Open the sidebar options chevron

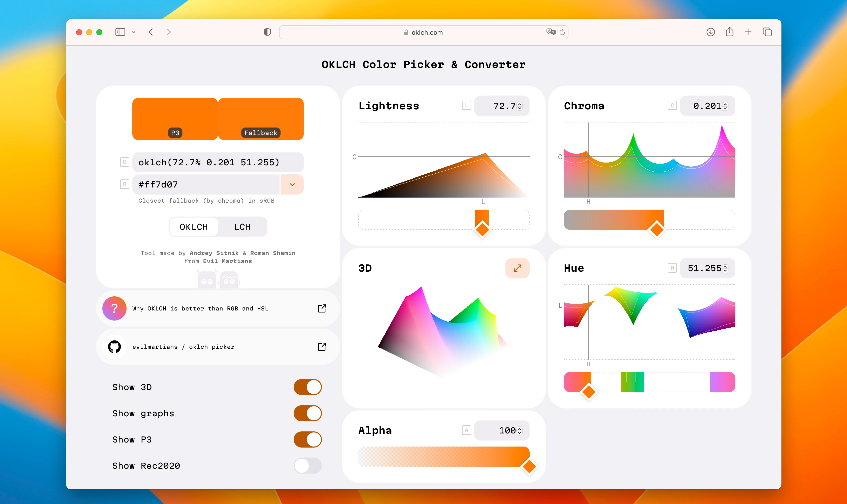coord(134,32)
